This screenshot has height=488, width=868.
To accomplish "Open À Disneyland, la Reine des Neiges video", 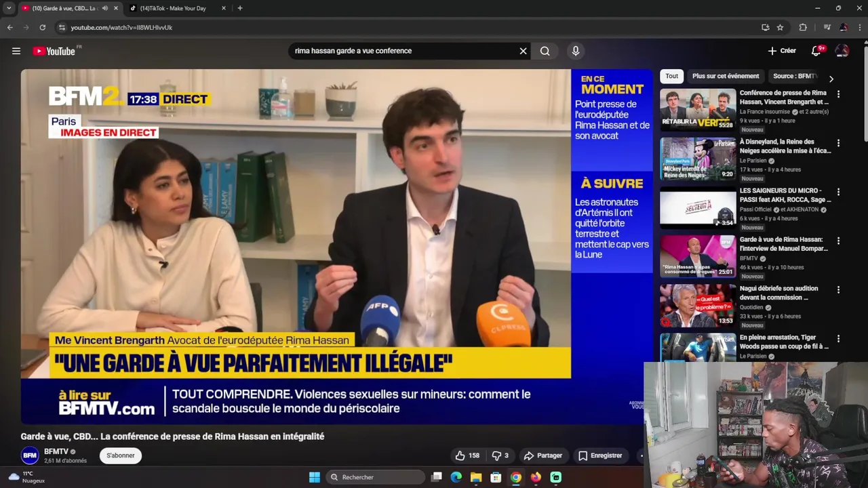I will click(x=785, y=146).
